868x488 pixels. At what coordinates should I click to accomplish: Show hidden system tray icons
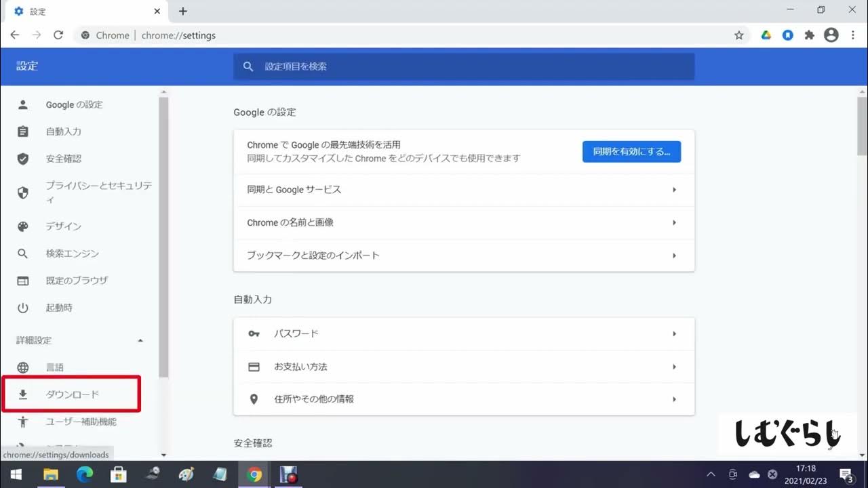[711, 474]
